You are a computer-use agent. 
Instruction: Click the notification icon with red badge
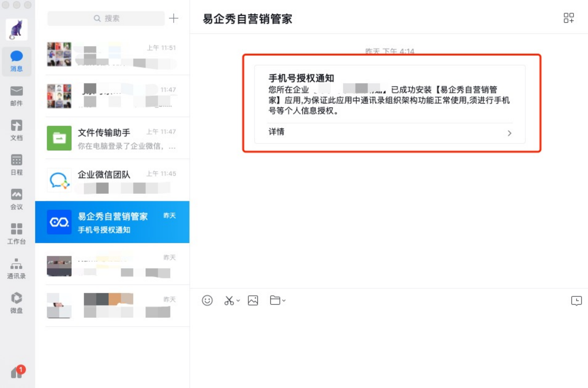coord(18,372)
